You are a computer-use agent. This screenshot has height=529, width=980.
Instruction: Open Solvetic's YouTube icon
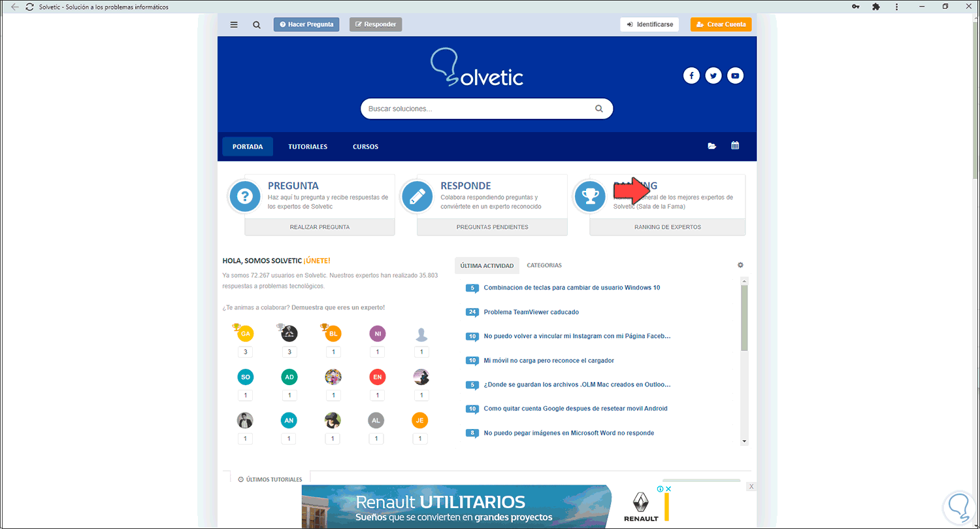pos(736,76)
